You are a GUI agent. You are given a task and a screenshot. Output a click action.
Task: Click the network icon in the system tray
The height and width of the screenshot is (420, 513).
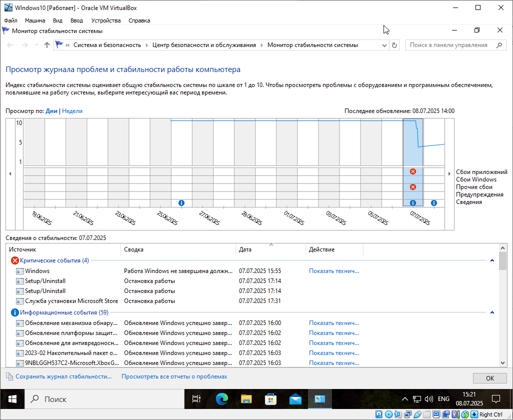(x=417, y=399)
